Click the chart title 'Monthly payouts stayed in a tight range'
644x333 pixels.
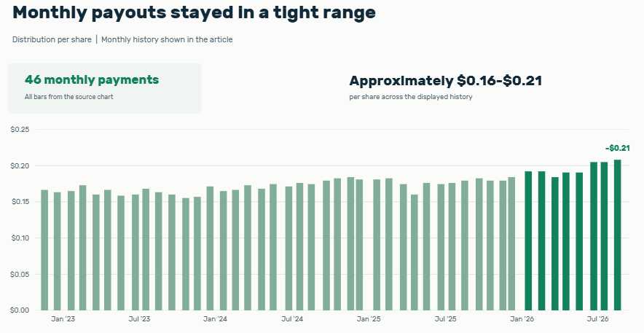pos(194,12)
